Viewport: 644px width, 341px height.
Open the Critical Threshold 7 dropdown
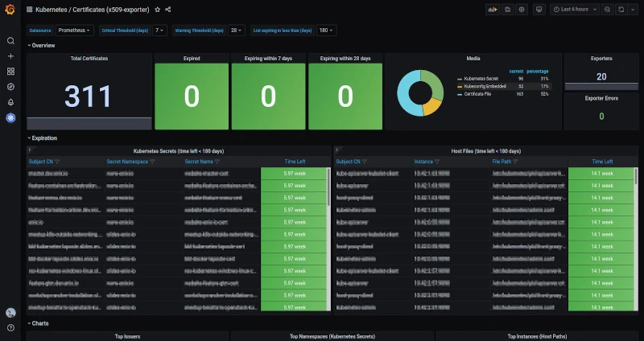[x=159, y=31]
